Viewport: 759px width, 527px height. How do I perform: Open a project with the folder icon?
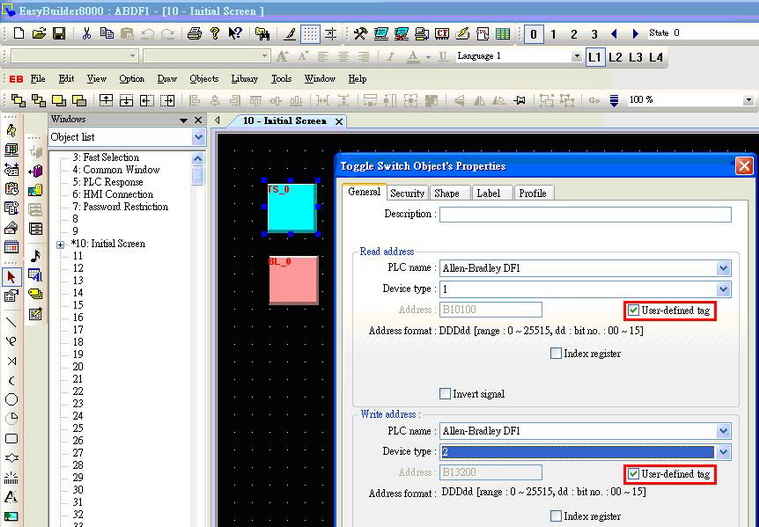(39, 33)
